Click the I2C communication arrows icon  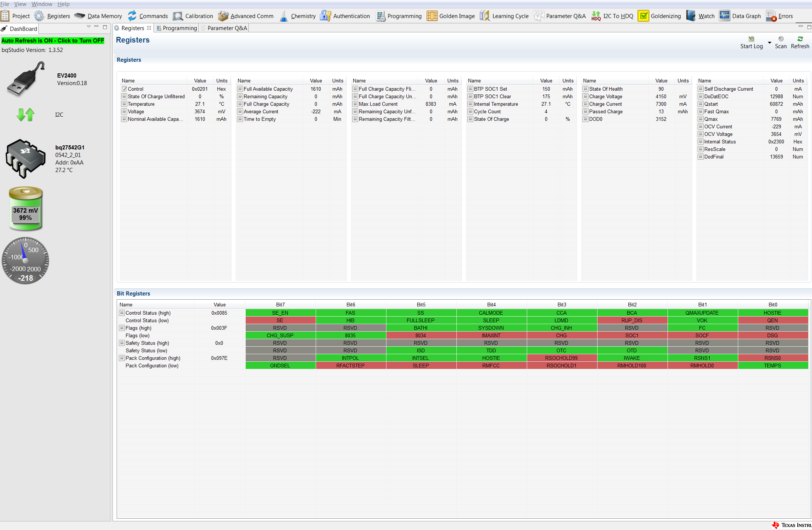pyautogui.click(x=26, y=114)
